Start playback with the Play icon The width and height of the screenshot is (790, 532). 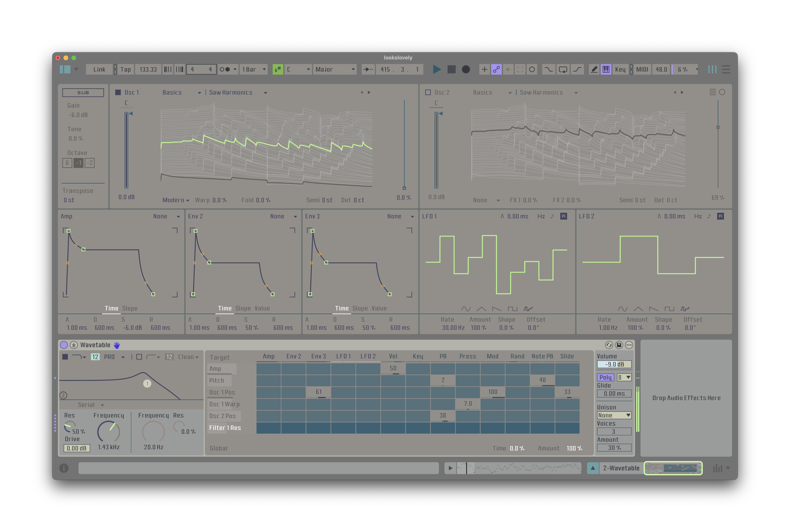(437, 69)
